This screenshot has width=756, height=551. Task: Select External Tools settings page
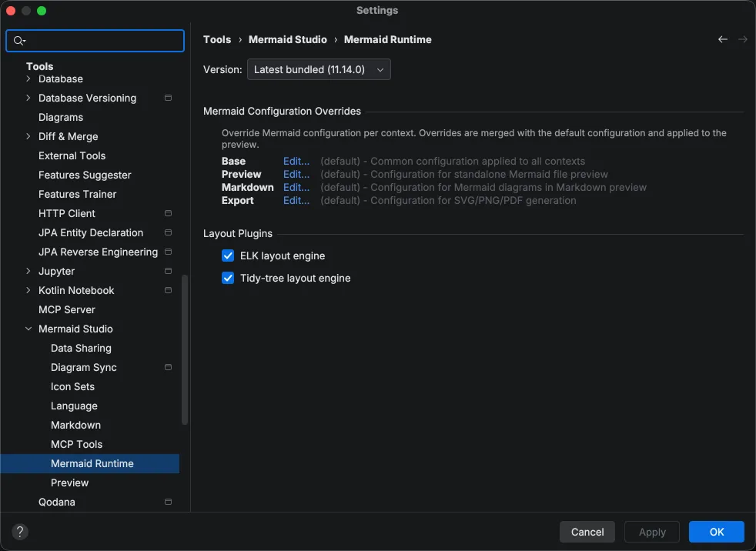pyautogui.click(x=72, y=155)
